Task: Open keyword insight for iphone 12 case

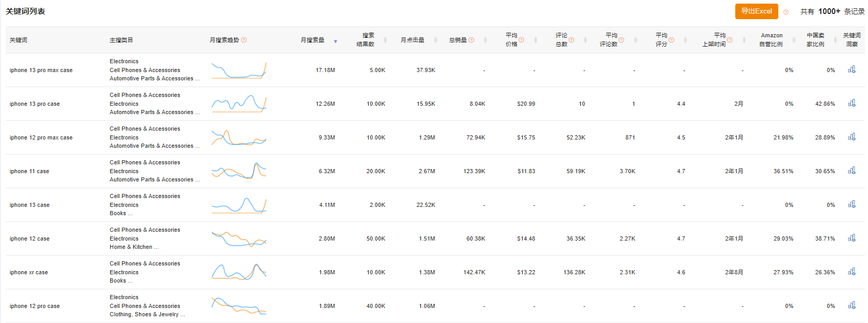Action: pyautogui.click(x=851, y=238)
